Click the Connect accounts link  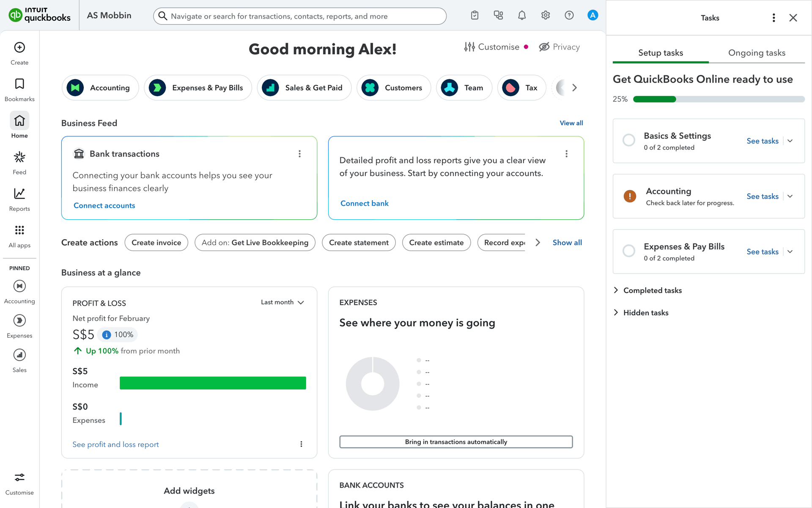104,205
